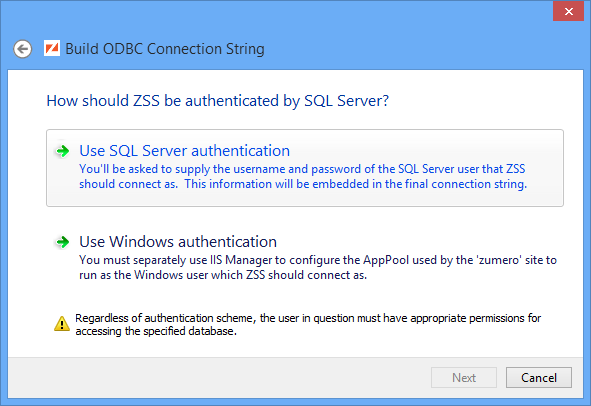Click green arrow beside SQL Server authentication
This screenshot has width=591, height=406.
pyautogui.click(x=63, y=151)
